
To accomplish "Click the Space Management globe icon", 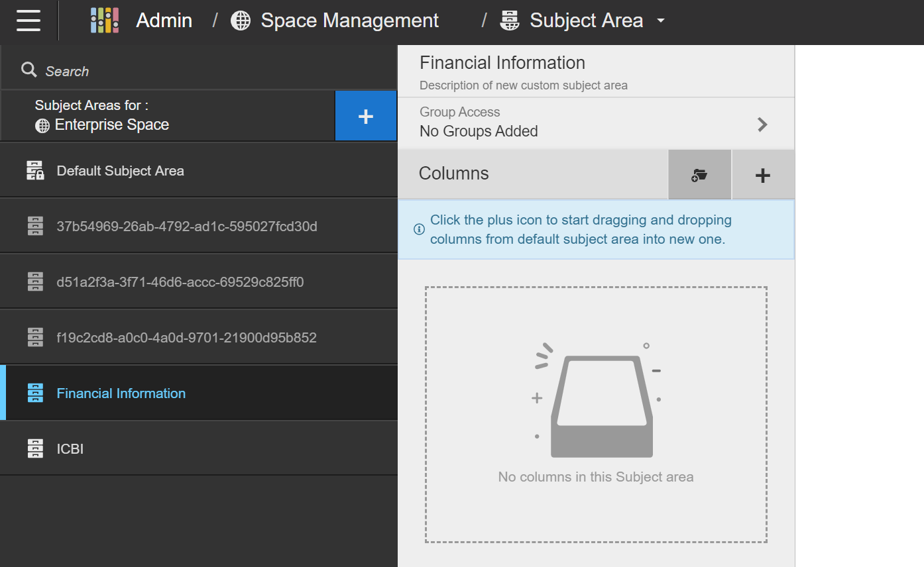I will point(241,21).
